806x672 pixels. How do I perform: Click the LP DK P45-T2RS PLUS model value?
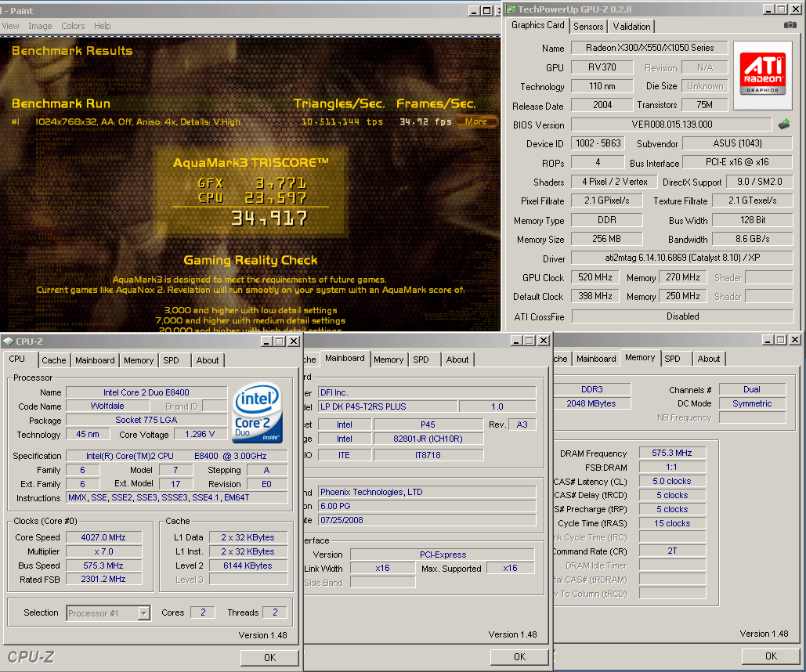[x=388, y=406]
